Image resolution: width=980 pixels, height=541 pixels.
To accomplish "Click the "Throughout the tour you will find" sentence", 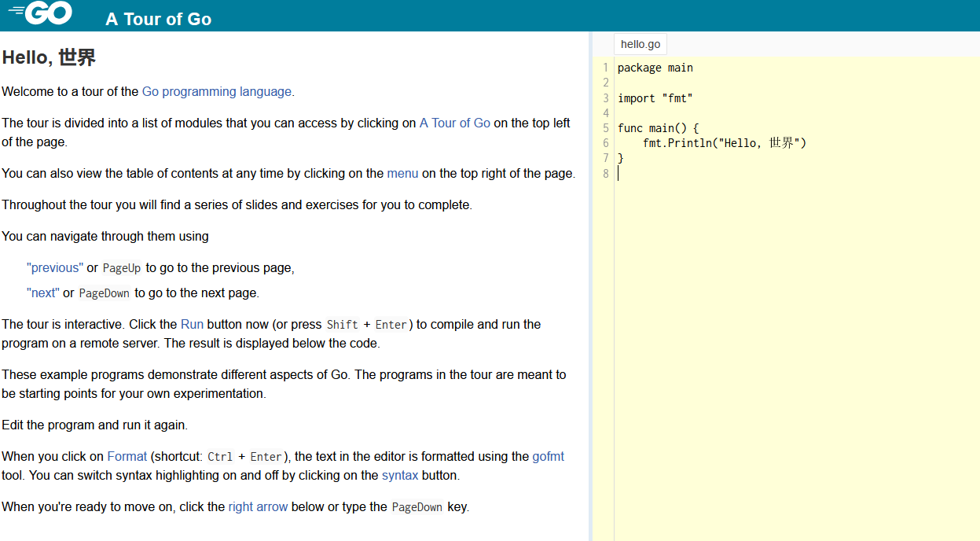I will pyautogui.click(x=237, y=204).
